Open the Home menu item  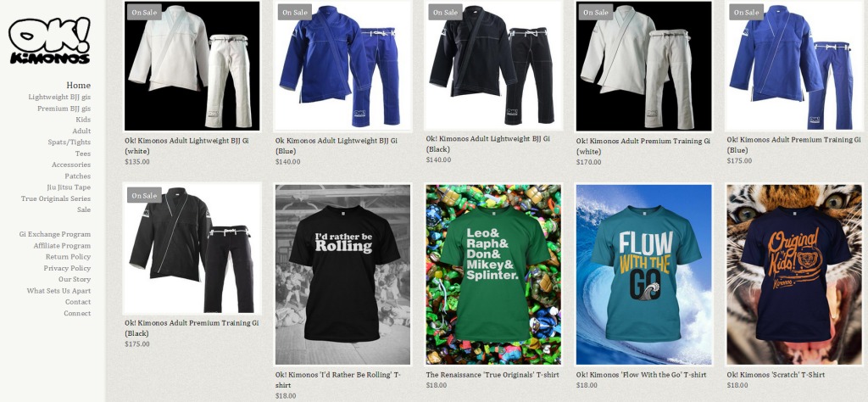coord(79,86)
